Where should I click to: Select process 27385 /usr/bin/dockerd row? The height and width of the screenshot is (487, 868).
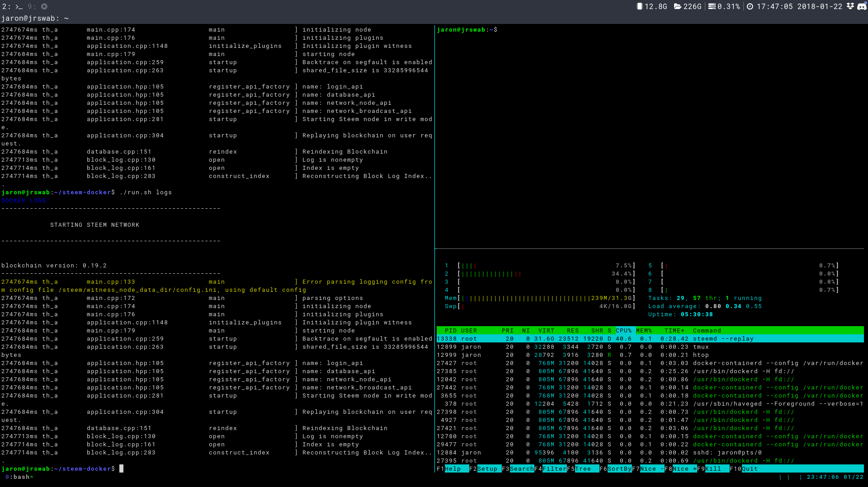(650, 371)
